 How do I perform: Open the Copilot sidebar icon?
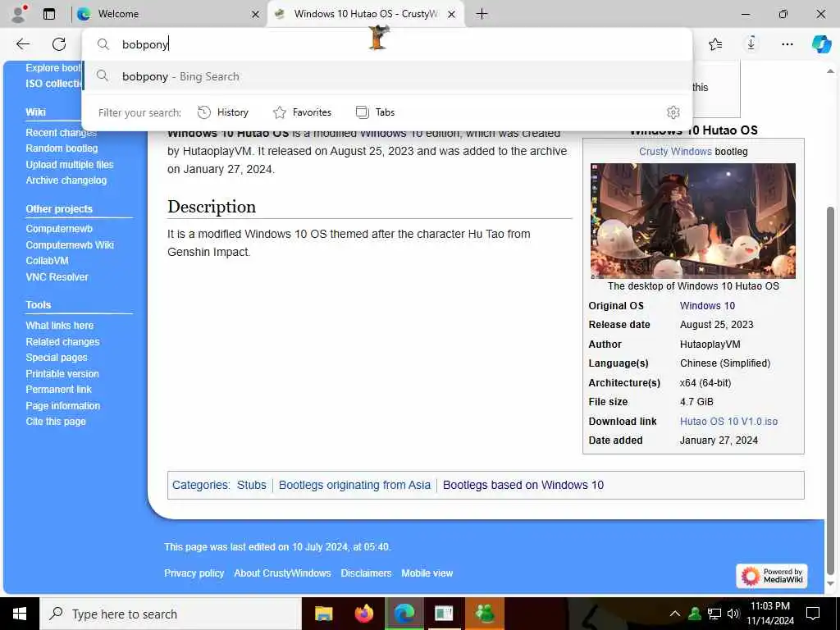(821, 44)
